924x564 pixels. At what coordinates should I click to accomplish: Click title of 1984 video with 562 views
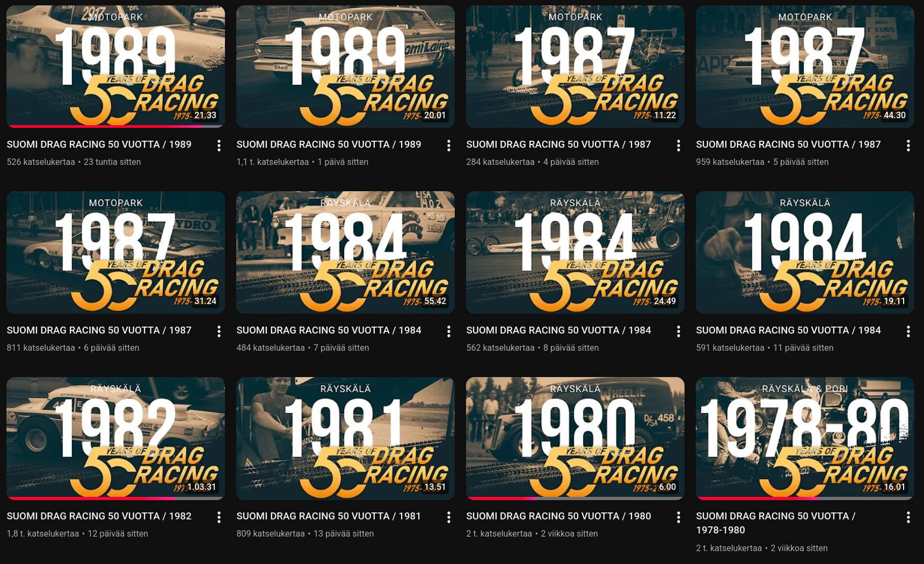[x=558, y=330]
